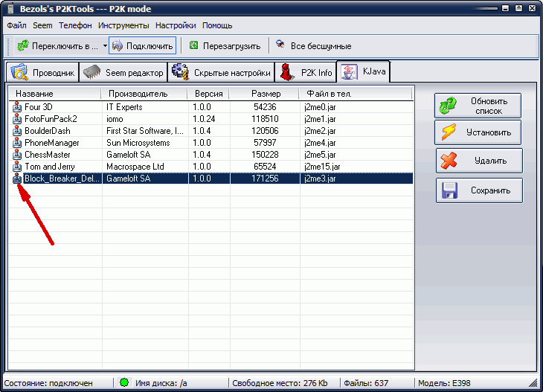Refresh list with Обновить список button
The height and width of the screenshot is (392, 543).
tap(478, 106)
